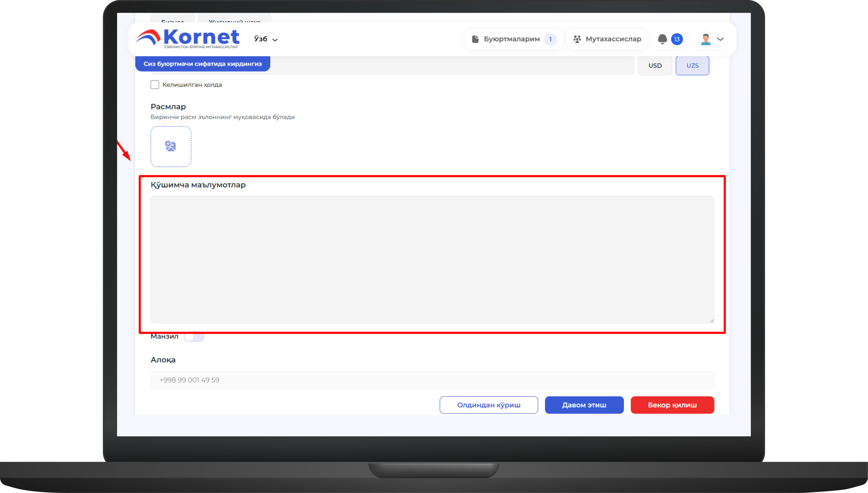
Task: Click the Қўшимча маълумотлар text area
Action: (432, 259)
